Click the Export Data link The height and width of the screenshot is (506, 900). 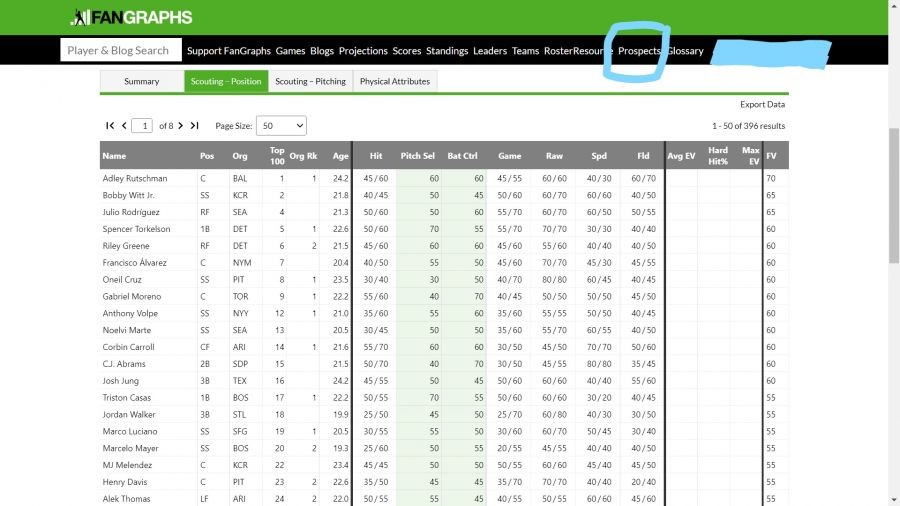(x=762, y=104)
